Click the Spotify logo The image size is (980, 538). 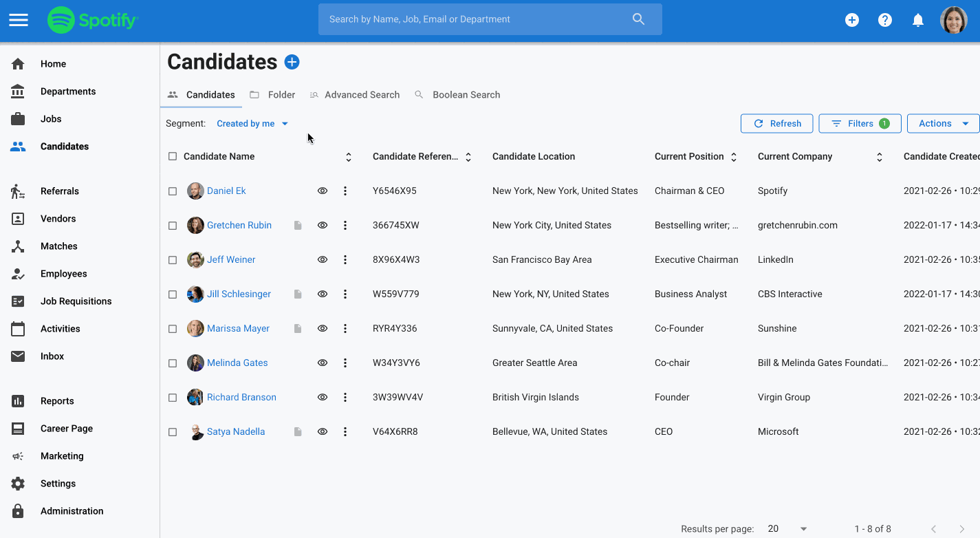point(93,20)
